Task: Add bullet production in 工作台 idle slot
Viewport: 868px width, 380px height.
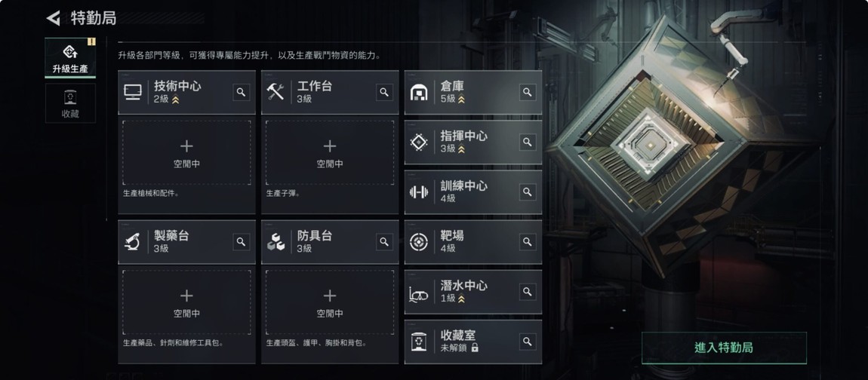Action: [x=330, y=153]
